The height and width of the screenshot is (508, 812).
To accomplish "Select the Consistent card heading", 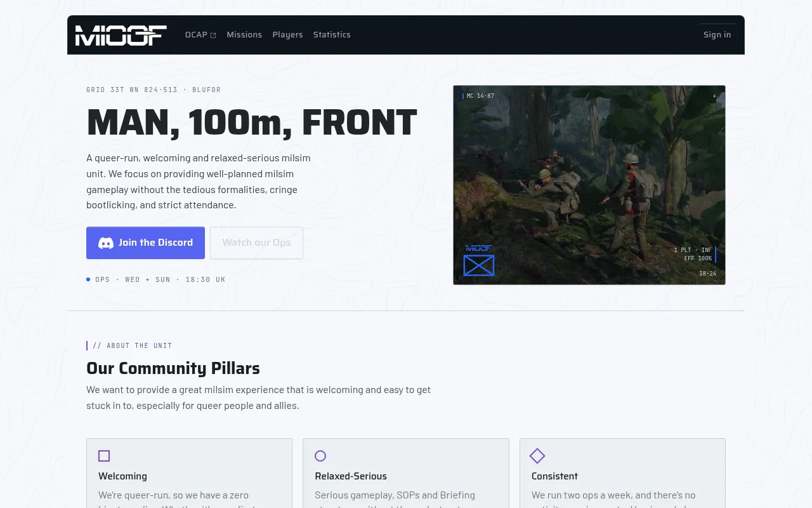I will coord(554,476).
